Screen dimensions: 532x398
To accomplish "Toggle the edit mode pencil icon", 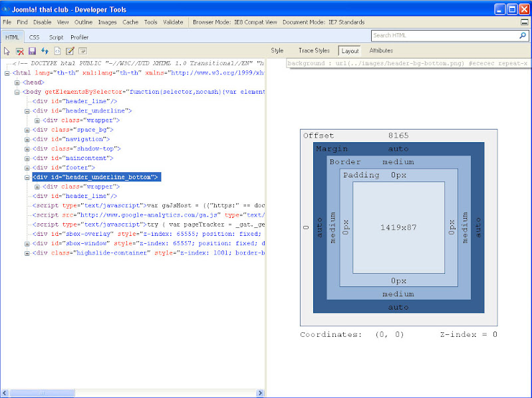I will point(70,51).
